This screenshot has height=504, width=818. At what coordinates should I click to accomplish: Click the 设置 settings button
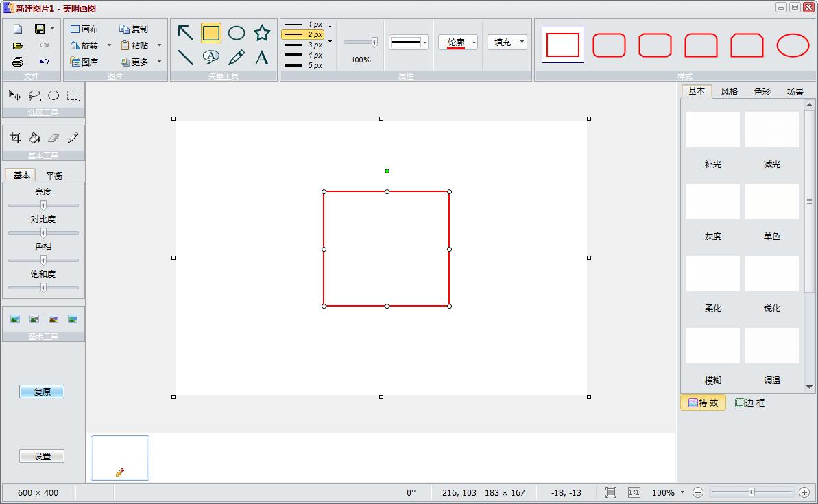click(42, 457)
